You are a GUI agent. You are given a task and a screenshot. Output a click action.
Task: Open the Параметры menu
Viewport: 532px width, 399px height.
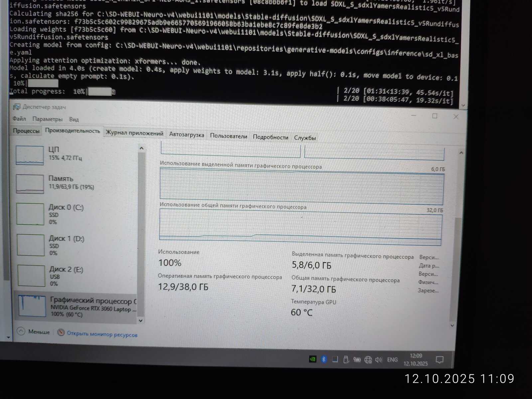pyautogui.click(x=48, y=119)
